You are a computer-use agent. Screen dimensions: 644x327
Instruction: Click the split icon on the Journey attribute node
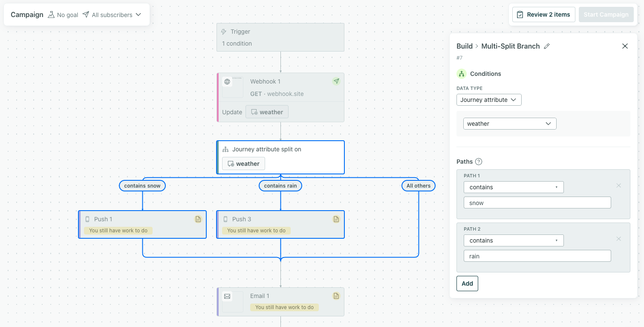(225, 149)
